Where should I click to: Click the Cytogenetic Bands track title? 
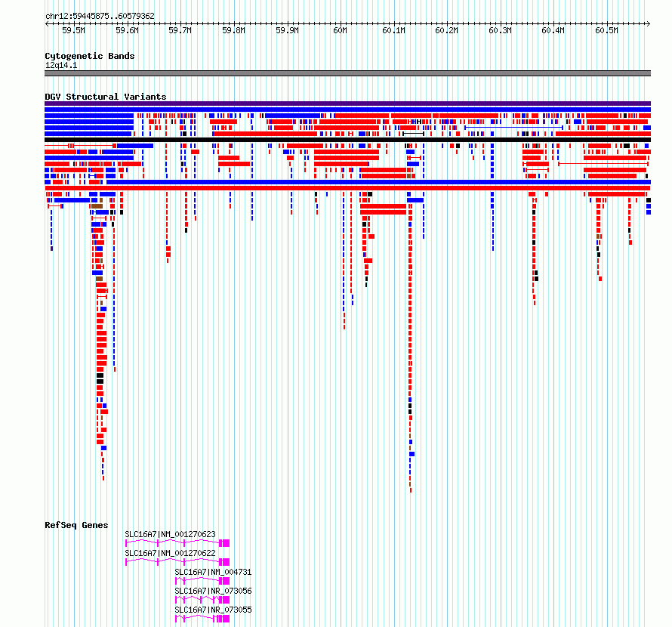(x=90, y=56)
